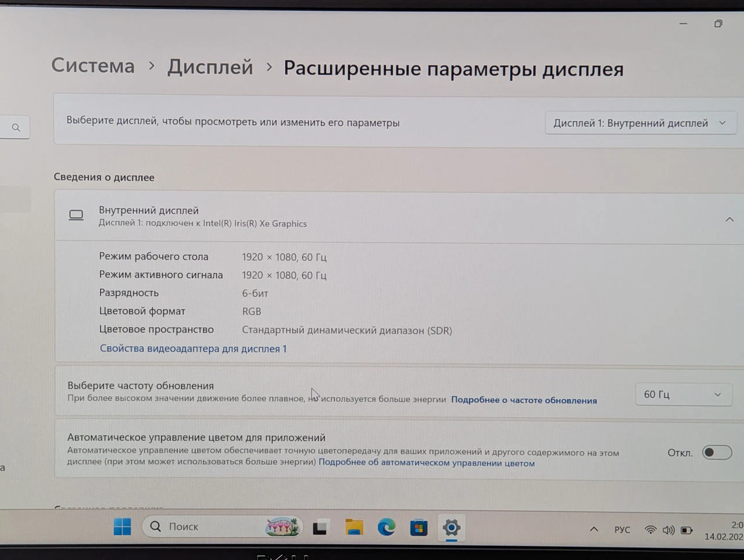This screenshot has height=560, width=744.
Task: Open Свойства видеоадаптера для дисплея 1 link
Action: (193, 349)
